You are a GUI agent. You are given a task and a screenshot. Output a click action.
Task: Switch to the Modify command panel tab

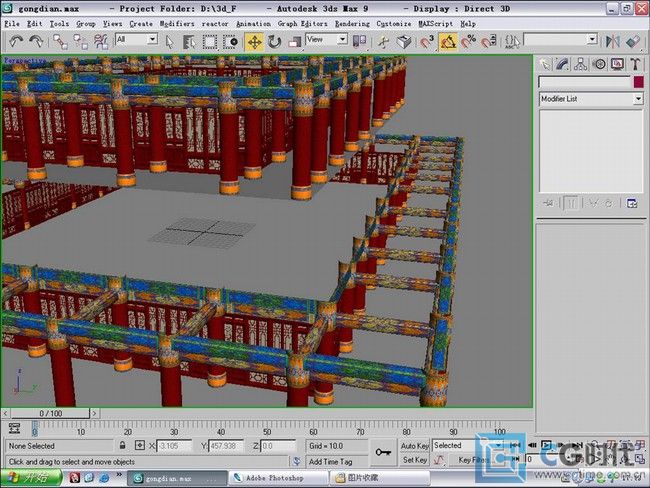click(562, 64)
